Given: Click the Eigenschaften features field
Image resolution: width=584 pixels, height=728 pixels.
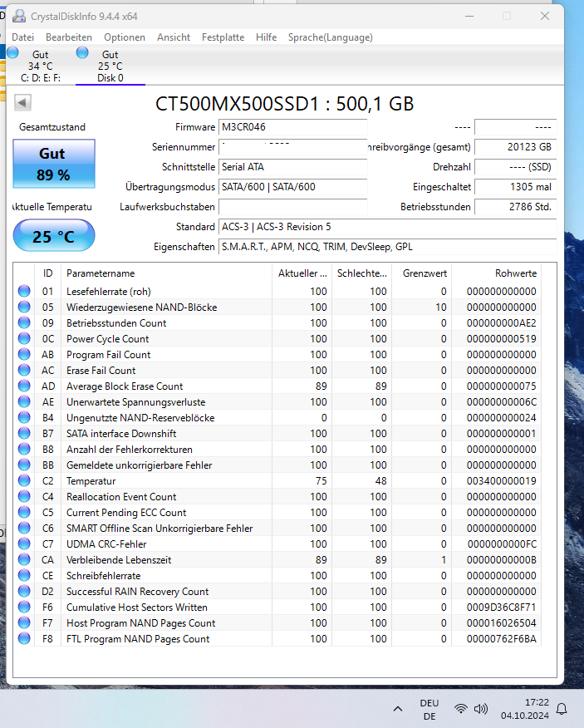Looking at the screenshot, I should pyautogui.click(x=388, y=247).
